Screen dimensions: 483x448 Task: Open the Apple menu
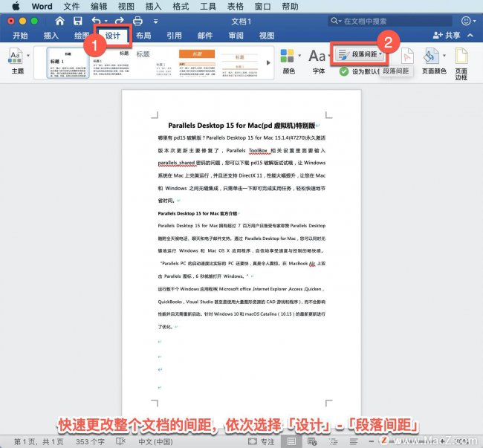tap(16, 6)
